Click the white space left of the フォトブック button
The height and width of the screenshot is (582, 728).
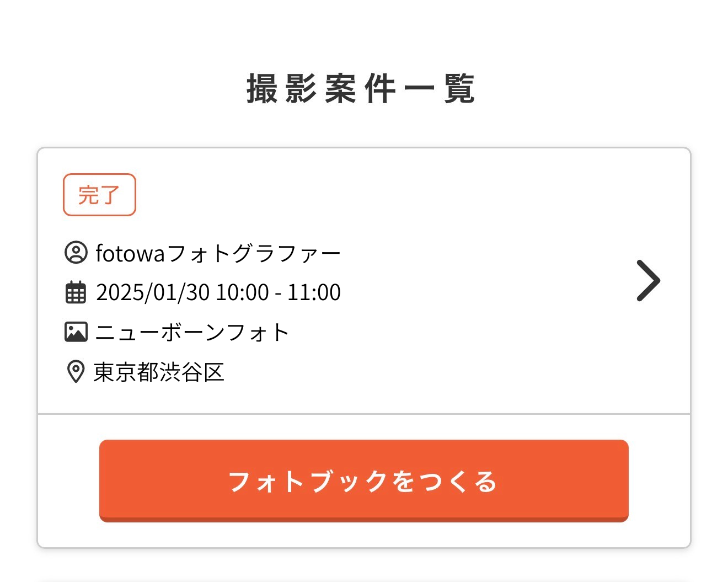click(68, 480)
